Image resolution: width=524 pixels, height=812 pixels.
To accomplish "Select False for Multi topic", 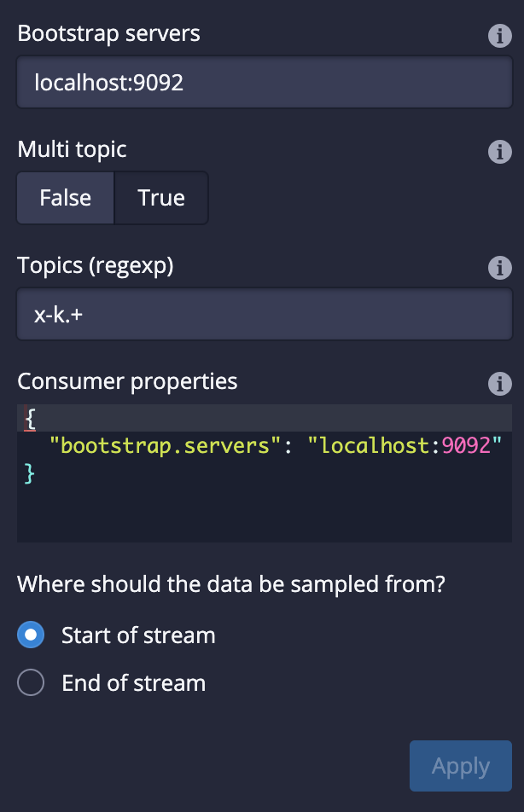I will (x=66, y=198).
